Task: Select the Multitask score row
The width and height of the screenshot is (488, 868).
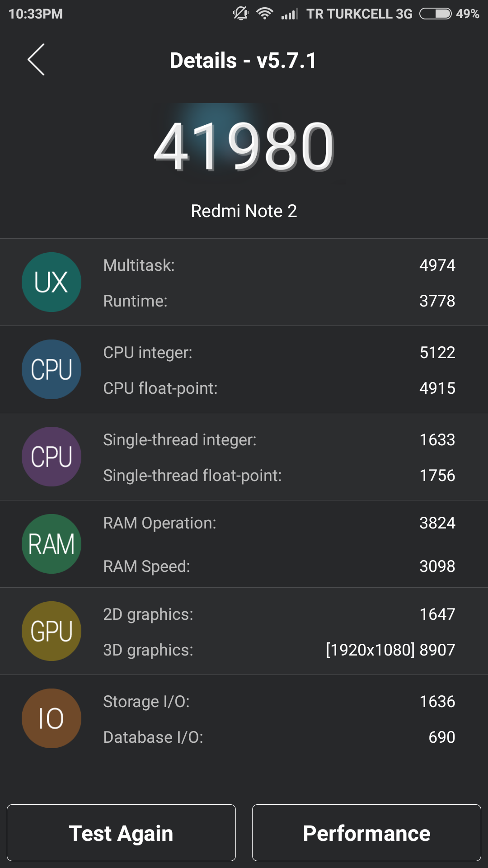Action: pyautogui.click(x=279, y=265)
